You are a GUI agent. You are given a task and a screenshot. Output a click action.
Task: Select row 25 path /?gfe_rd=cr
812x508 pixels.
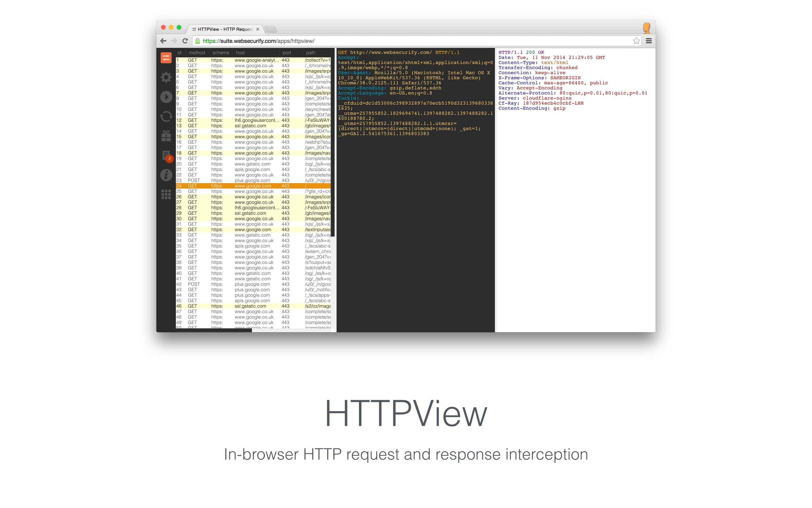pos(253,191)
